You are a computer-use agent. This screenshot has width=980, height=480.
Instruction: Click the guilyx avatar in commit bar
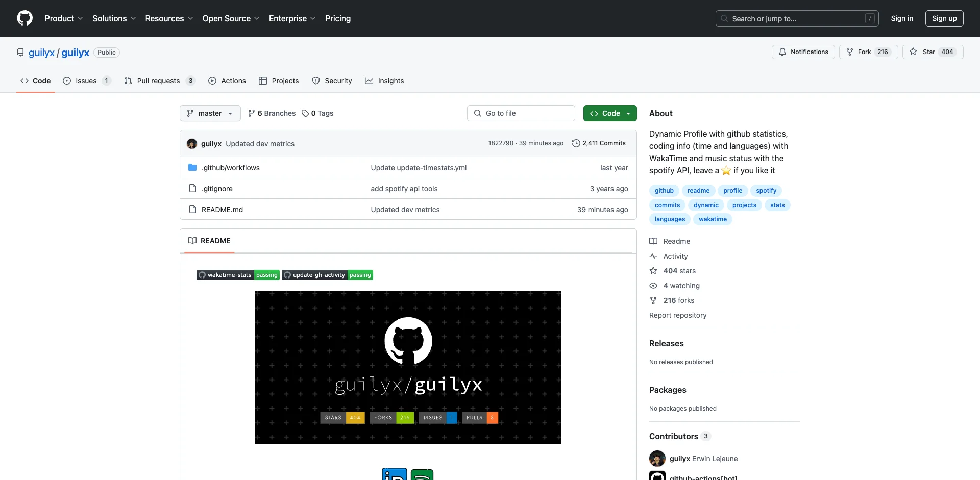coord(192,144)
